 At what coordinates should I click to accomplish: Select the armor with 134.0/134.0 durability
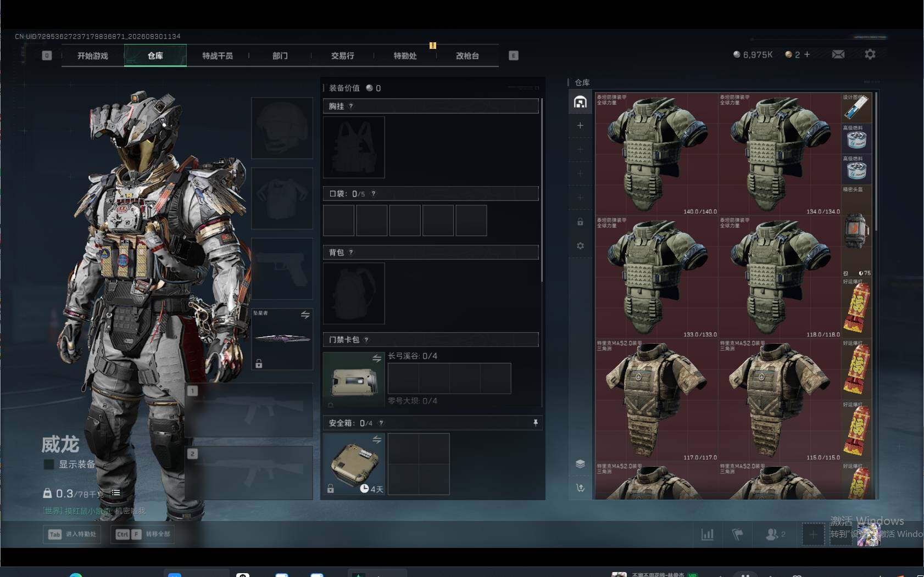point(780,154)
